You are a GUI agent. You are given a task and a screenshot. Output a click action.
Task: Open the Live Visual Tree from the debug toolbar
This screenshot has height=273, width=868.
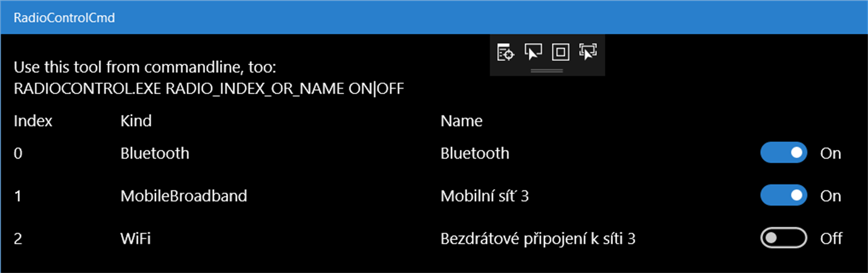pyautogui.click(x=505, y=52)
